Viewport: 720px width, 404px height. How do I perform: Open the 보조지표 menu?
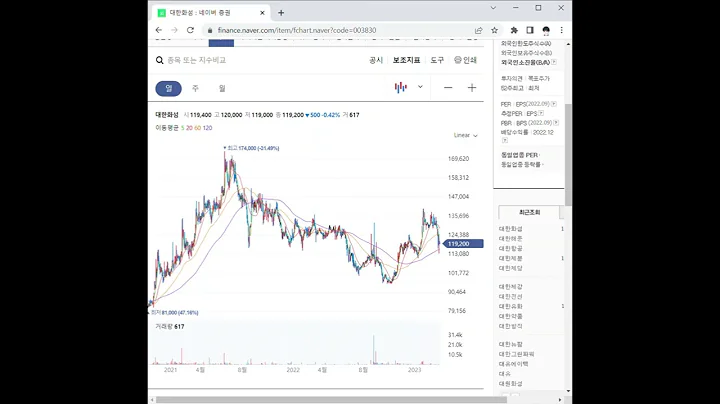[406, 60]
